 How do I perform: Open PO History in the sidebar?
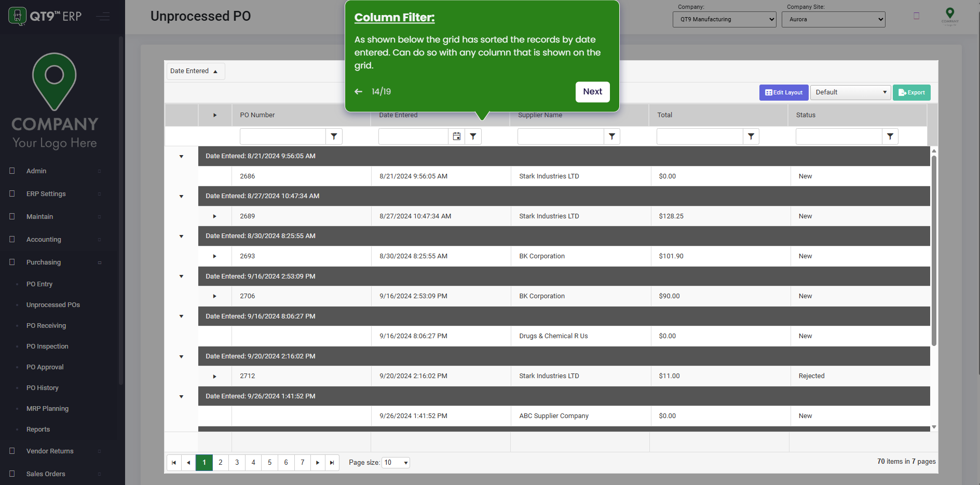43,387
